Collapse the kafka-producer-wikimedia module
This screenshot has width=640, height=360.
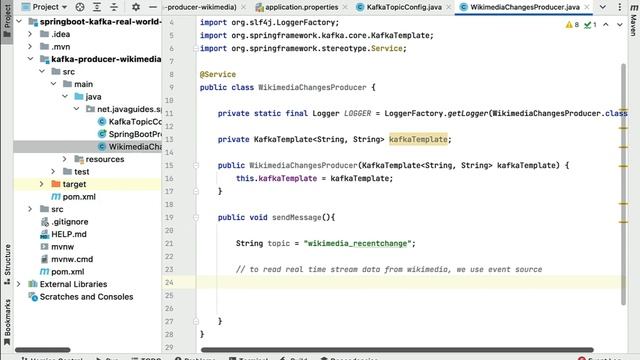click(x=30, y=59)
